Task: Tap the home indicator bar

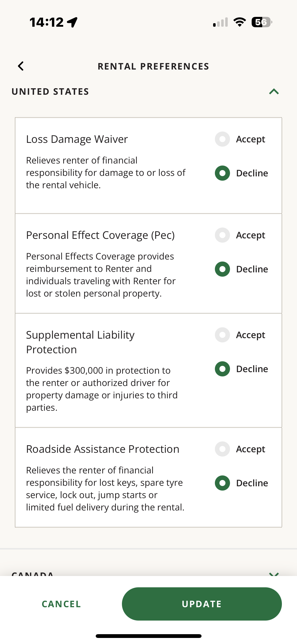Action: 148,636
